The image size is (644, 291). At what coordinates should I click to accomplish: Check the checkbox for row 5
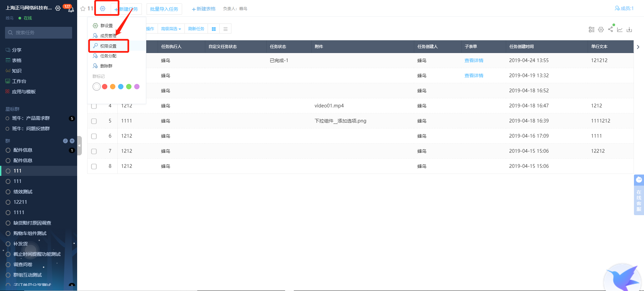pos(94,121)
